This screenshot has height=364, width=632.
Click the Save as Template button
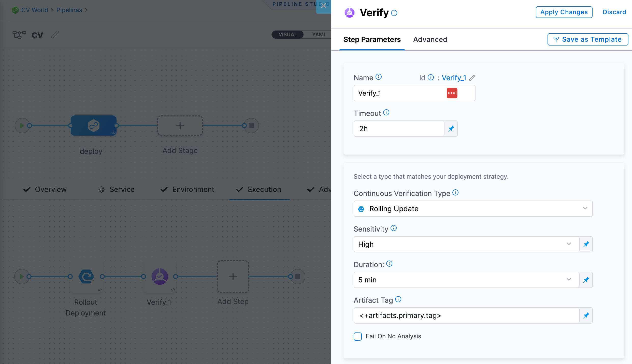coord(588,39)
